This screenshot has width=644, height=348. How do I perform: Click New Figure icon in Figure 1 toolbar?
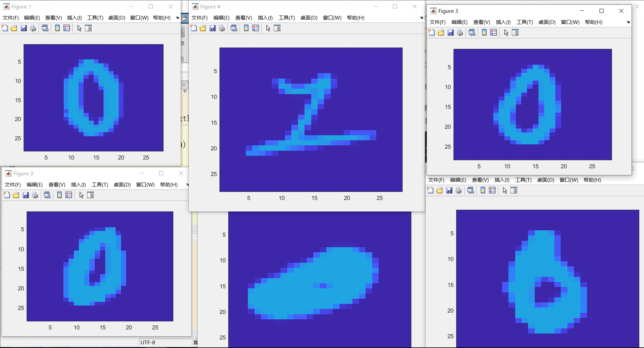tap(5, 28)
